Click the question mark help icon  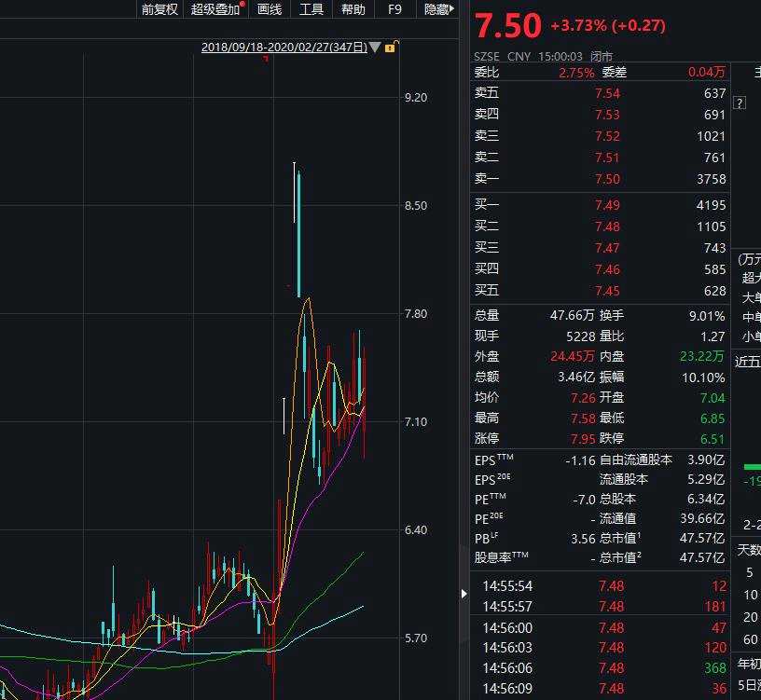[x=740, y=103]
